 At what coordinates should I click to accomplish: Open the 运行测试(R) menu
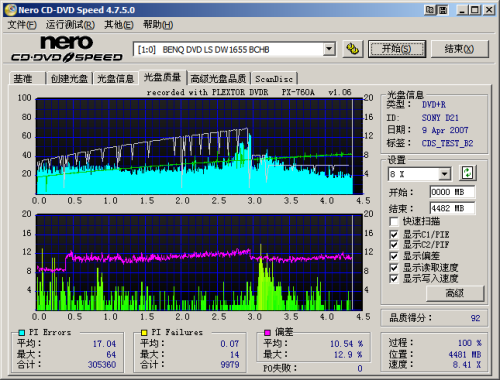70,25
